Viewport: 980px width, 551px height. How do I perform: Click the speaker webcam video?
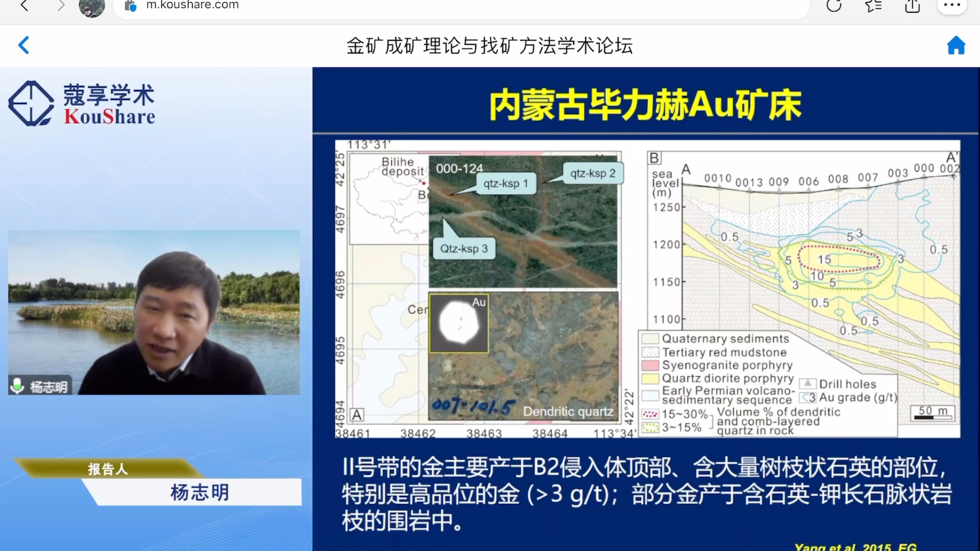pos(154,312)
